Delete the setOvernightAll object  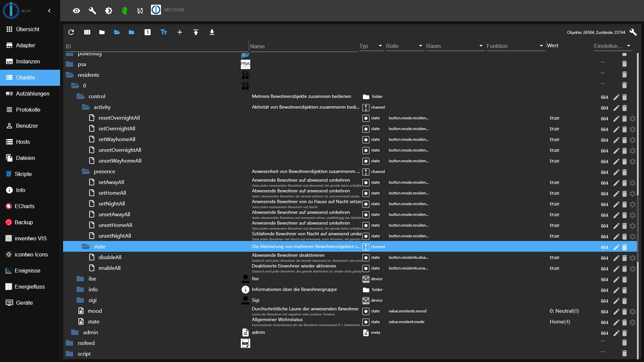tap(625, 129)
